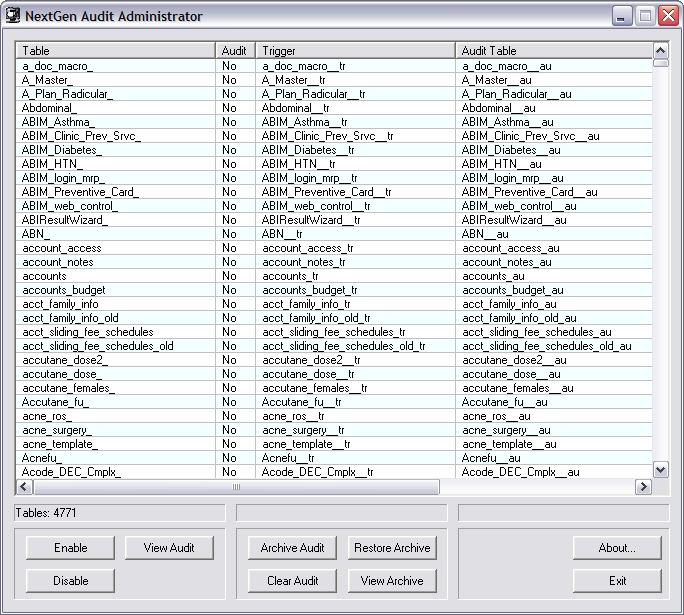Select the a_doc_macro_ table row
The height and width of the screenshot is (615, 684).
(x=334, y=66)
